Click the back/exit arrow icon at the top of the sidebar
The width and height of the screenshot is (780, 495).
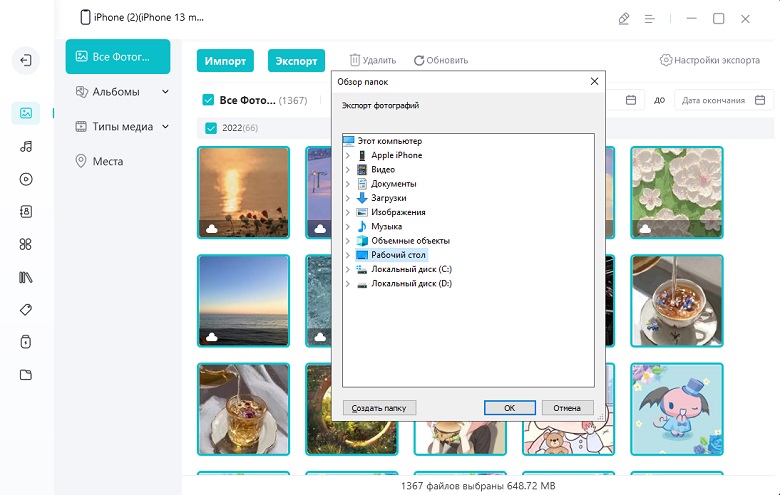coord(26,60)
